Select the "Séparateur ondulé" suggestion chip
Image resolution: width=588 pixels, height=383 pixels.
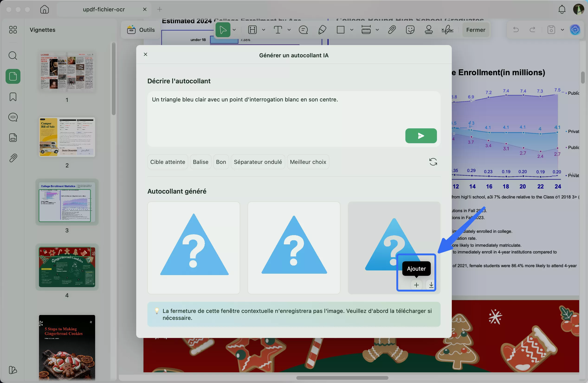point(258,162)
